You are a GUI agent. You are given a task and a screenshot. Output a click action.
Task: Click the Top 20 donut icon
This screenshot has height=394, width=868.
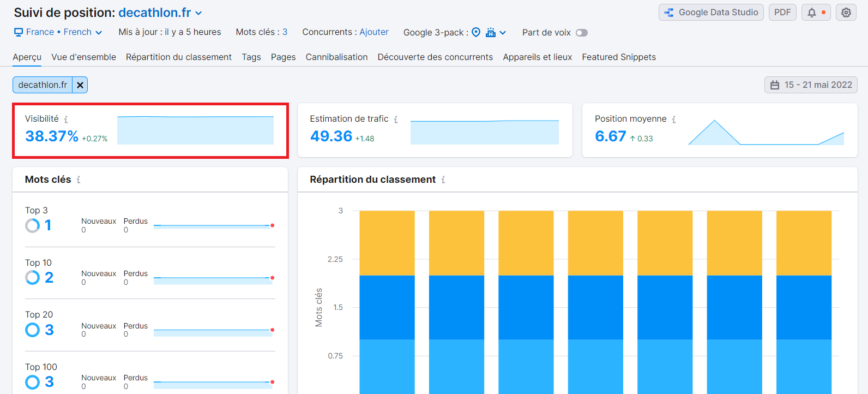(33, 330)
